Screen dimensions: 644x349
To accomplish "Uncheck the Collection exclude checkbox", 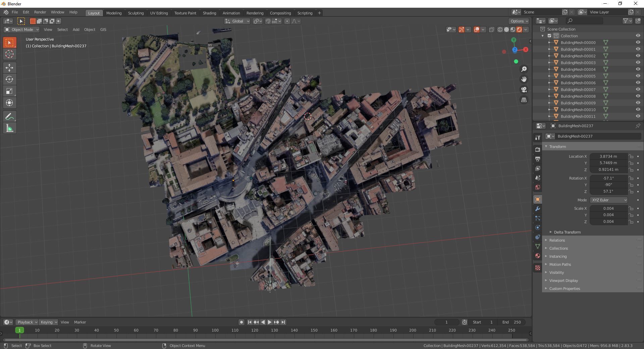I will (x=549, y=36).
